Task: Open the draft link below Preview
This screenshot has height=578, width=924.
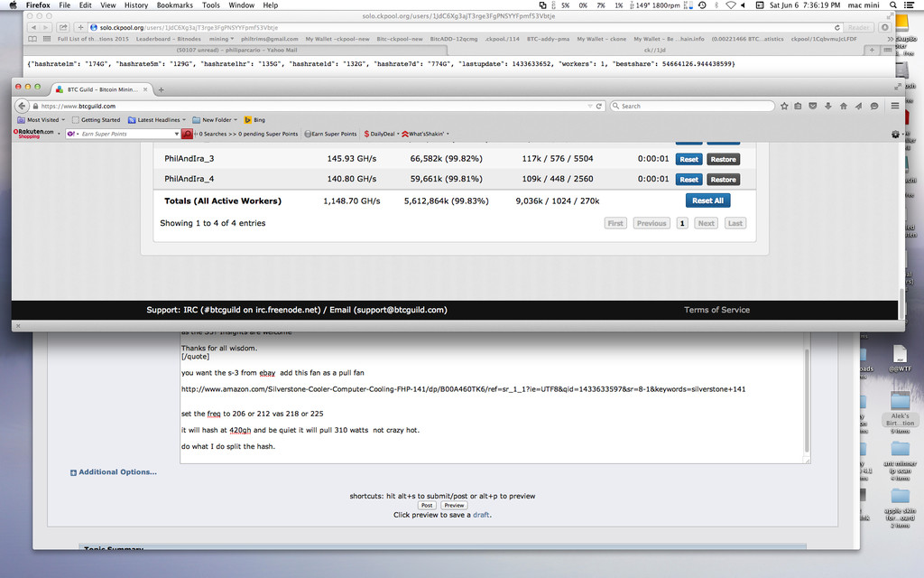Action: point(481,515)
